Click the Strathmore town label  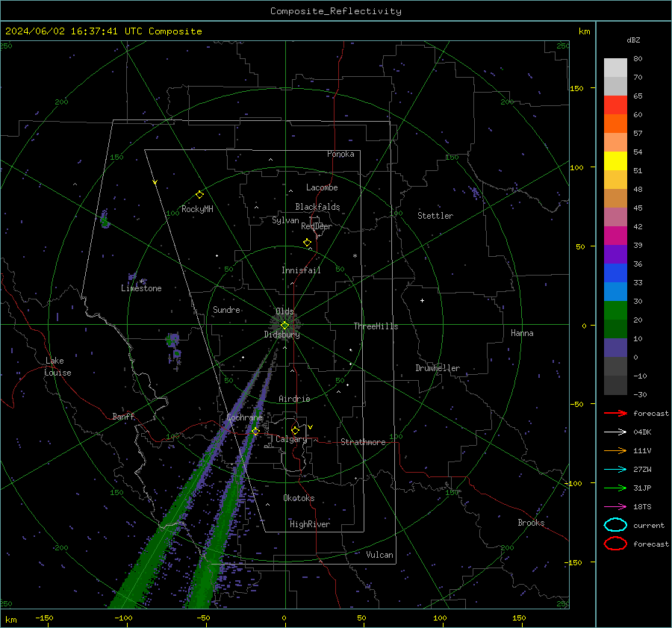point(363,442)
